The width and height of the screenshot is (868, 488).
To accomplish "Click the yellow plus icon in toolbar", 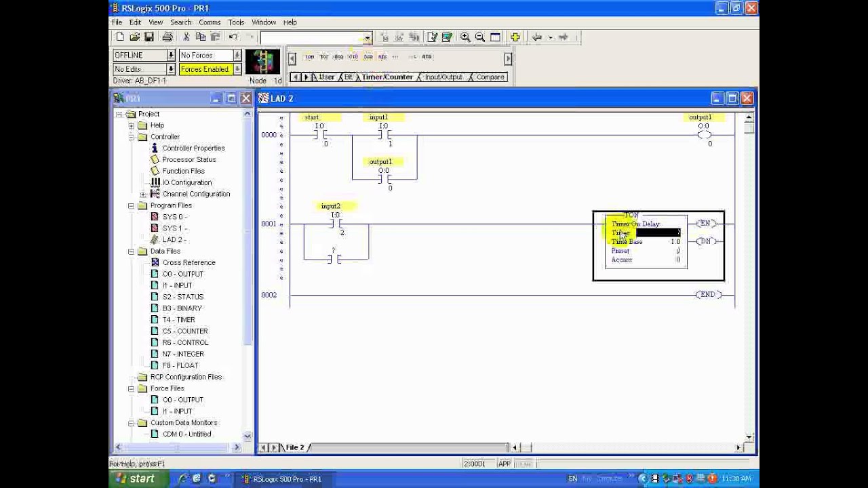I will [515, 37].
